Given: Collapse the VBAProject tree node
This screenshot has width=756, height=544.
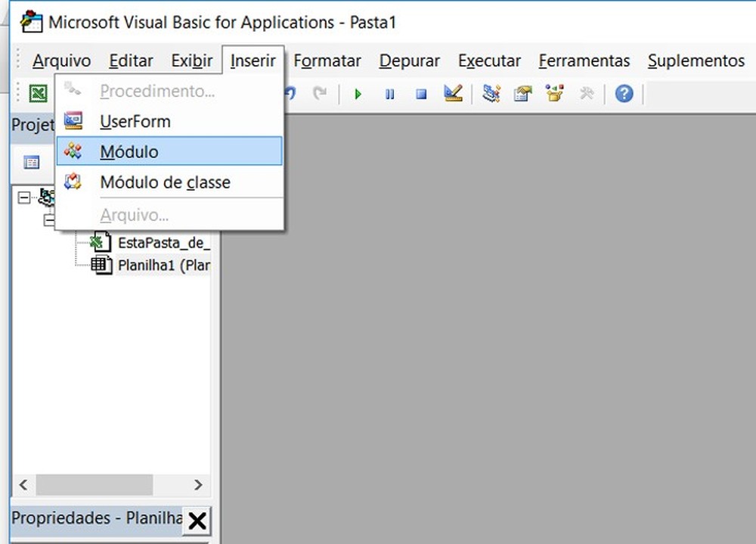Looking at the screenshot, I should [x=25, y=198].
